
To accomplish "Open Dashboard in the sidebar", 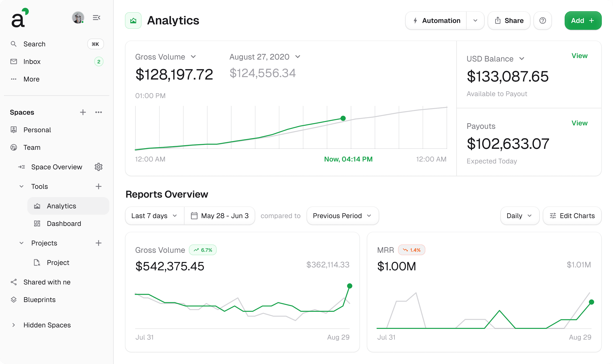I will click(x=64, y=224).
